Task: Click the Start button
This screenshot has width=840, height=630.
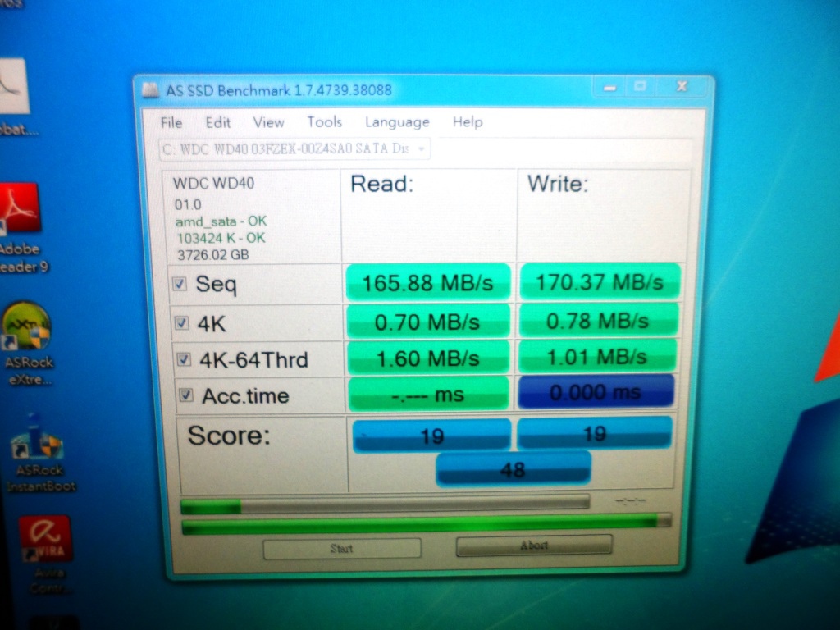Action: click(x=342, y=549)
